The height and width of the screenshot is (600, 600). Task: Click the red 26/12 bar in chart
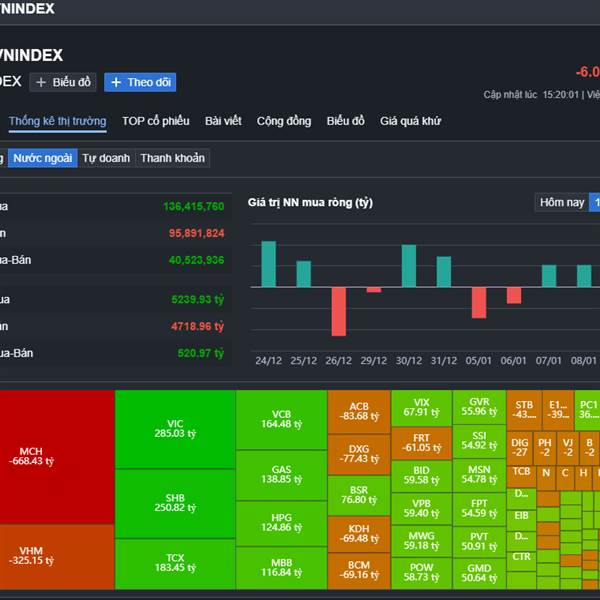click(x=338, y=311)
